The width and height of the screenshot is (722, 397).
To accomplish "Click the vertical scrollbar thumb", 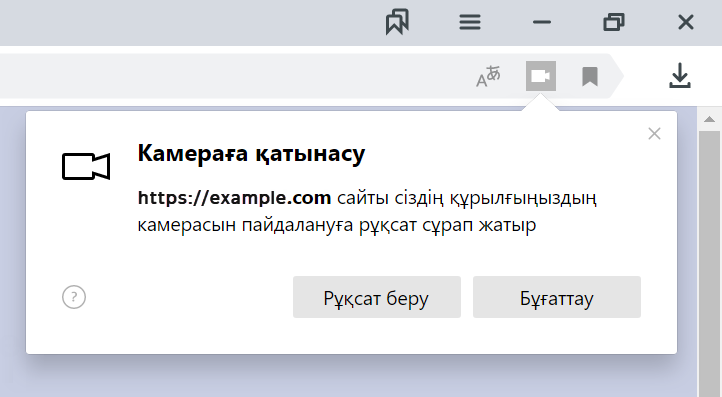I will click(x=710, y=263).
